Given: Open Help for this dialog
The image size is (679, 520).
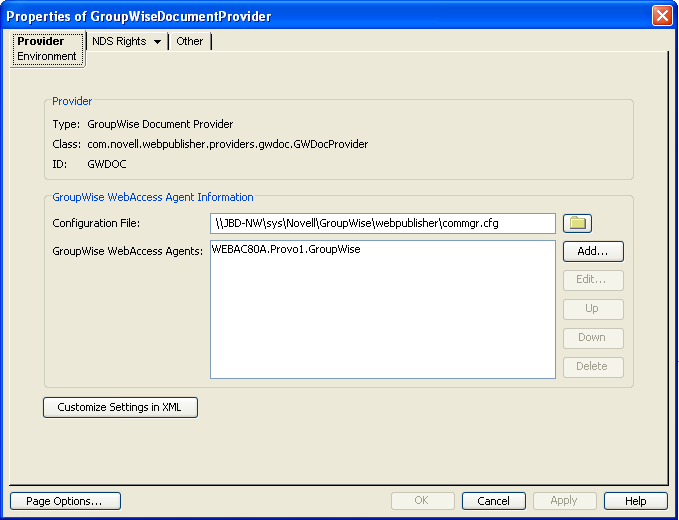Looking at the screenshot, I should (x=636, y=501).
